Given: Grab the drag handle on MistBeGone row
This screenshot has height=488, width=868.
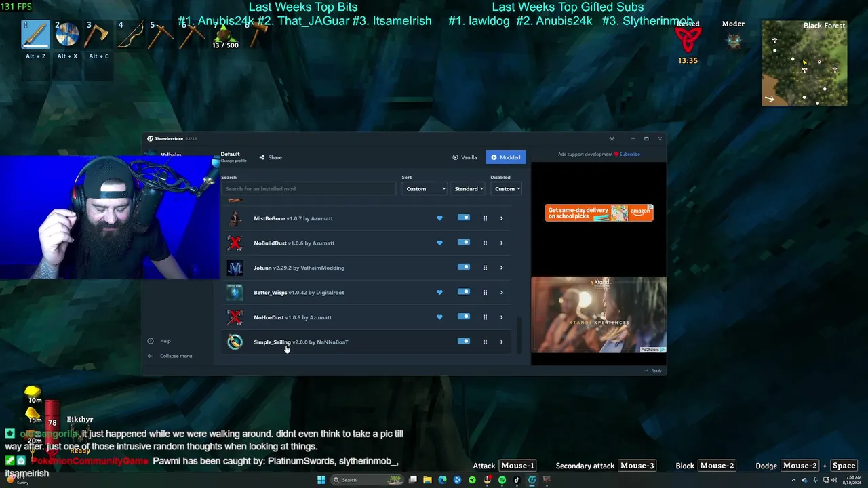Looking at the screenshot, I should [x=485, y=218].
